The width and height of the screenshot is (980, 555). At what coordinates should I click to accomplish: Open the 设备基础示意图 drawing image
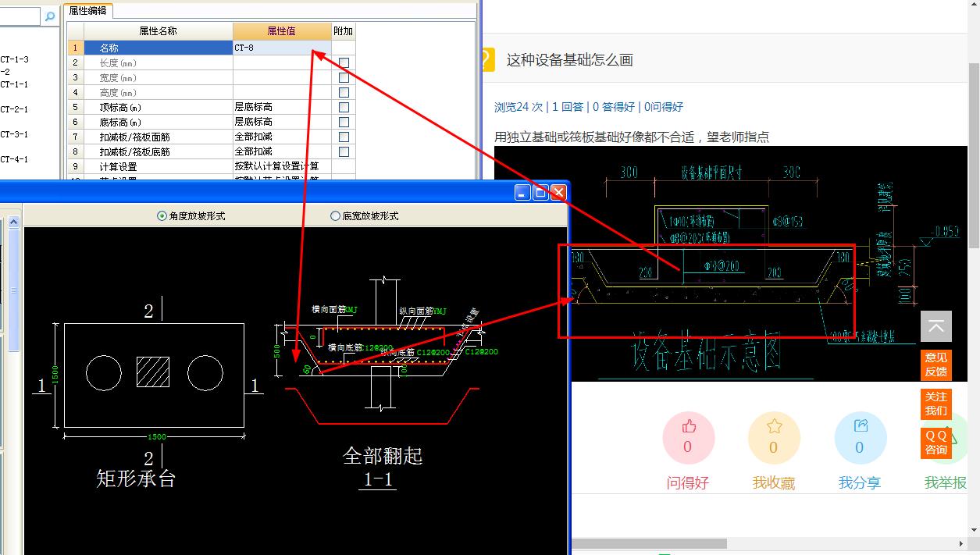click(731, 264)
